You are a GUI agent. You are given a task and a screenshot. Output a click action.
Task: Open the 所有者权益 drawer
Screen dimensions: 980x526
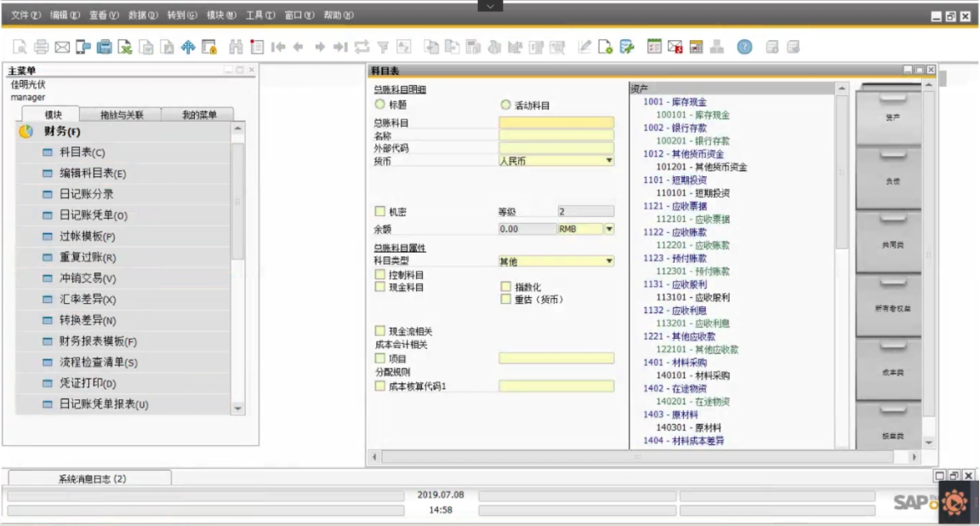(x=888, y=306)
